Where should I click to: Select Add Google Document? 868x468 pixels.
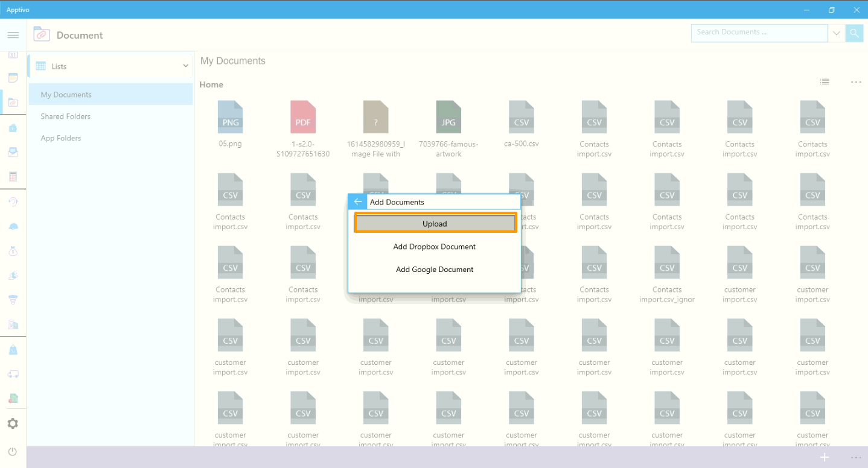[x=434, y=269]
